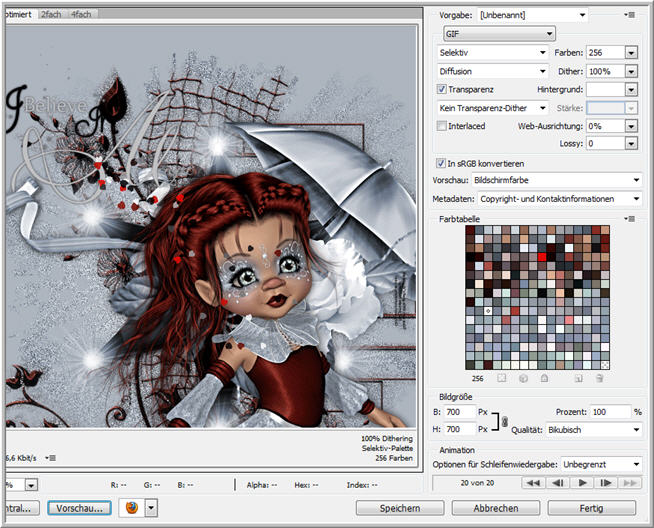Open the download speed menu icon next to Kbit/s
The height and width of the screenshot is (528, 654).
[x=50, y=458]
